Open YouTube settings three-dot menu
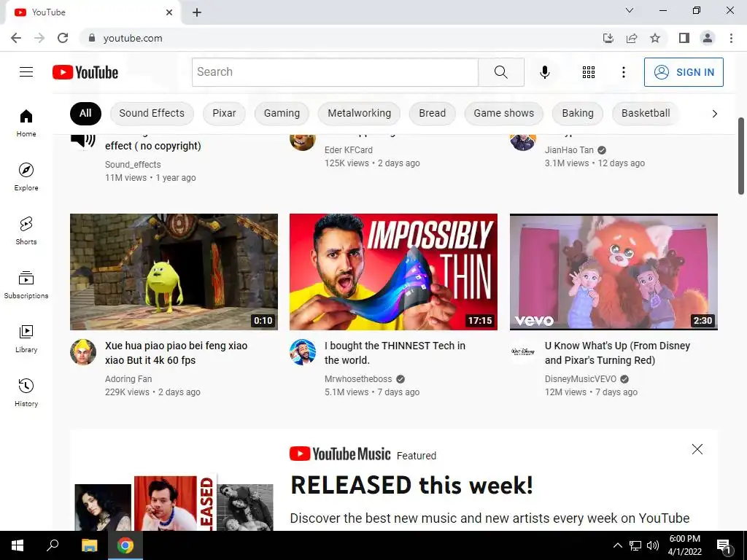The height and width of the screenshot is (560, 747). click(x=623, y=72)
